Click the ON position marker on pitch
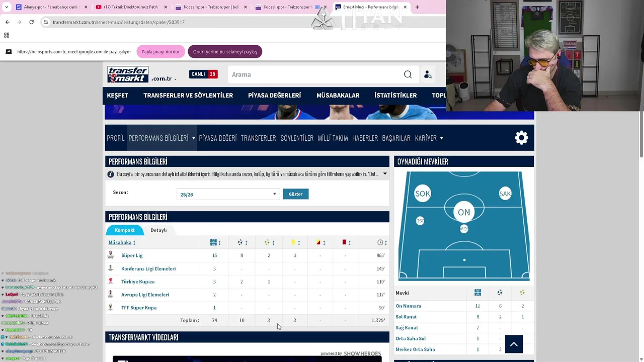The height and width of the screenshot is (362, 644). (464, 212)
